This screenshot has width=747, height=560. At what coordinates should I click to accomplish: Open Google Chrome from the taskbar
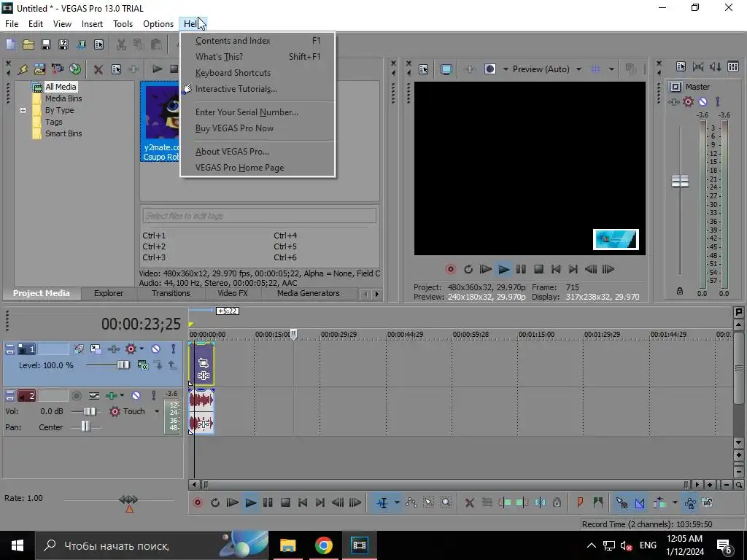tap(323, 545)
